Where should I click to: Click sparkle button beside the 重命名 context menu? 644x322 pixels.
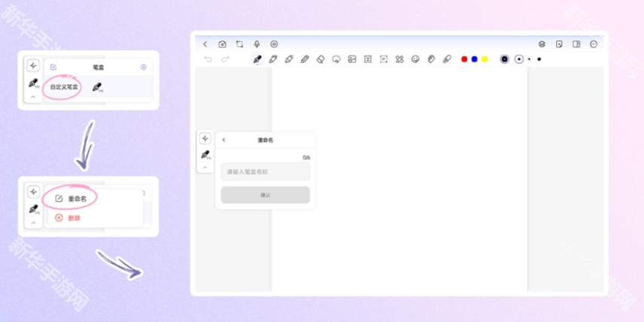33,191
